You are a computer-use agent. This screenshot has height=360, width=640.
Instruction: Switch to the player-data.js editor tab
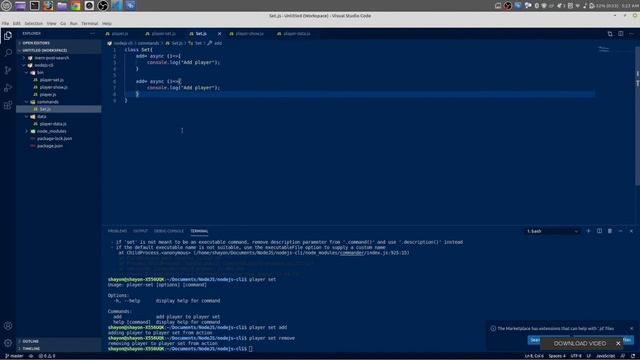coord(297,34)
